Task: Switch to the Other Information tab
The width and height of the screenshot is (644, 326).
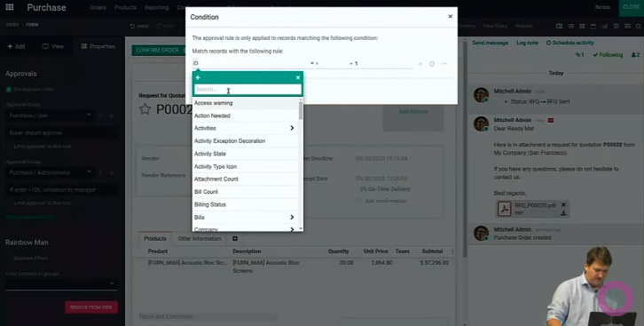Action: coord(200,238)
